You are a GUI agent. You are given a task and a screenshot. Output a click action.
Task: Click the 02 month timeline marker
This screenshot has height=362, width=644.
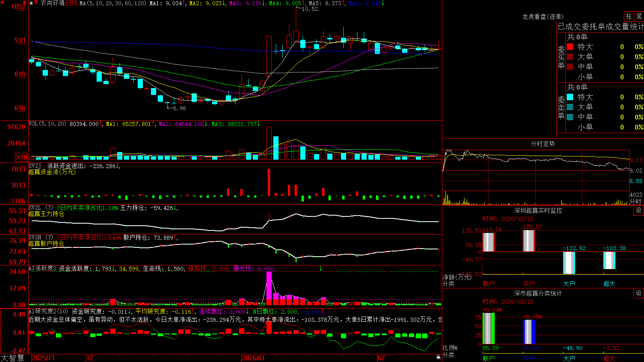pyautogui.click(x=381, y=358)
